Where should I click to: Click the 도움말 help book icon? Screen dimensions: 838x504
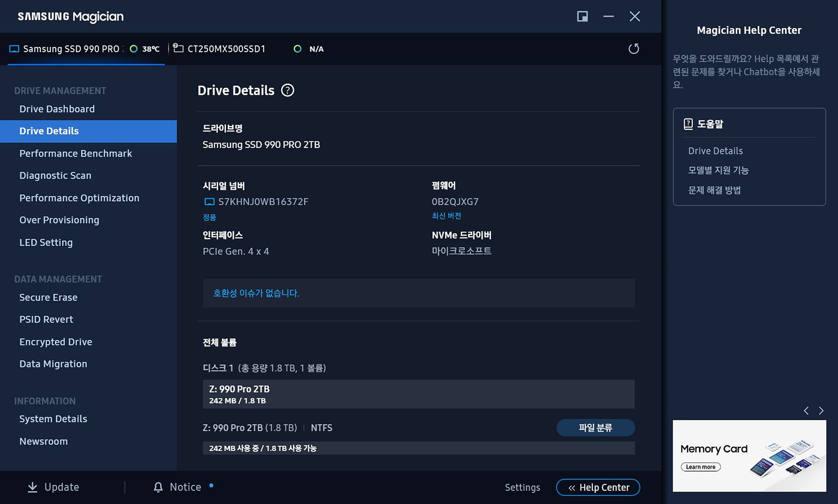[x=688, y=124]
